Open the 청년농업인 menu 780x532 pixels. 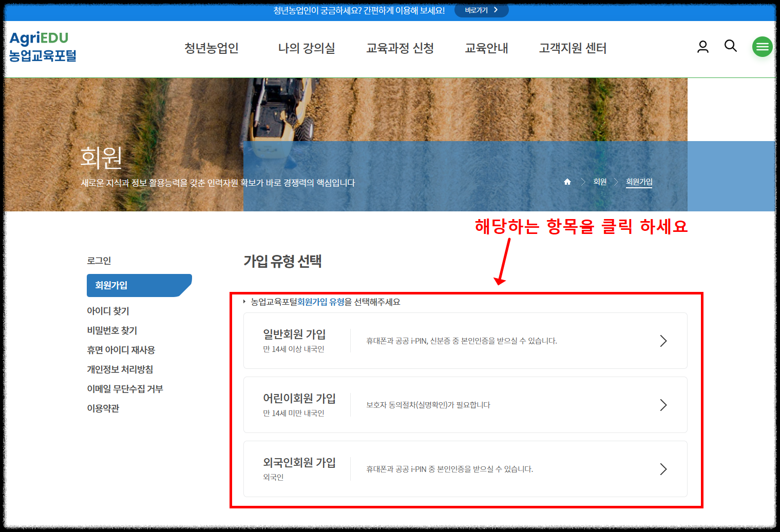tap(211, 48)
